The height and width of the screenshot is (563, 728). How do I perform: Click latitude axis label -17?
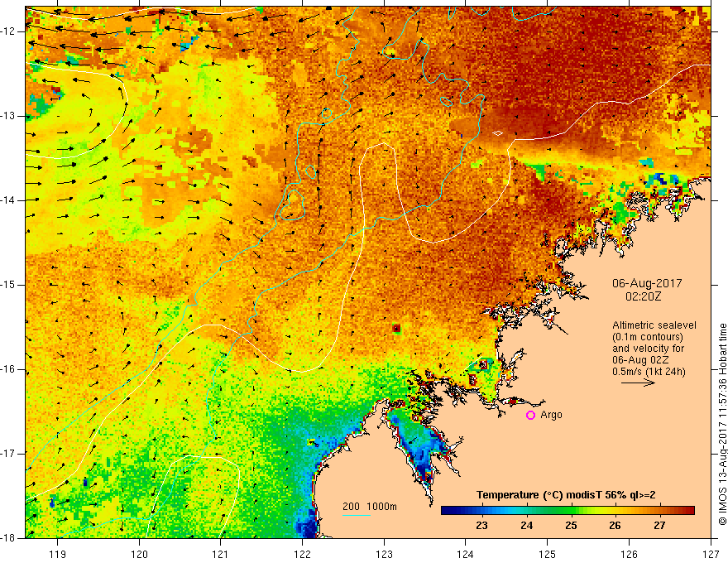pos(9,454)
